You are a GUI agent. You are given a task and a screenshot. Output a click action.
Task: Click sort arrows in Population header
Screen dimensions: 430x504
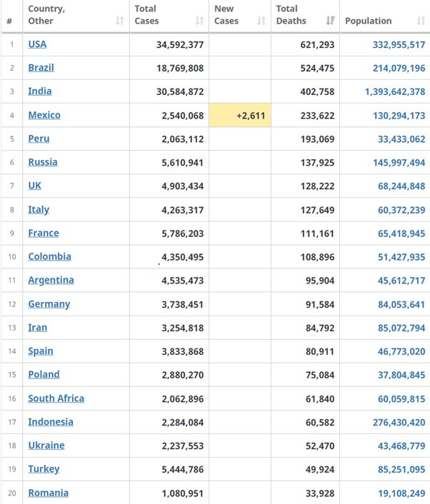[422, 21]
